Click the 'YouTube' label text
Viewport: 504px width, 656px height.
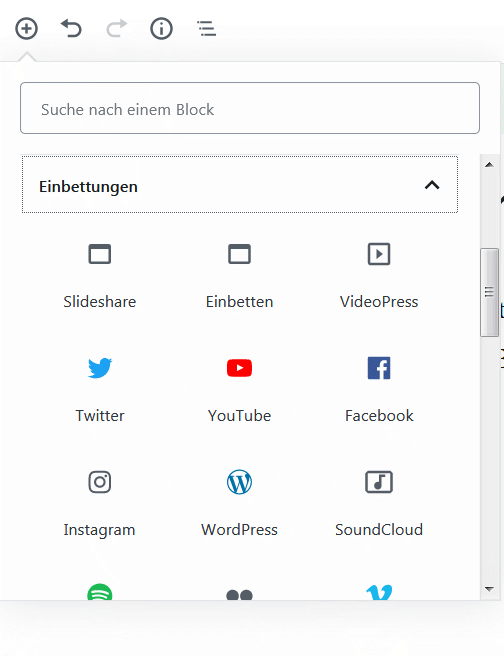[x=239, y=415]
